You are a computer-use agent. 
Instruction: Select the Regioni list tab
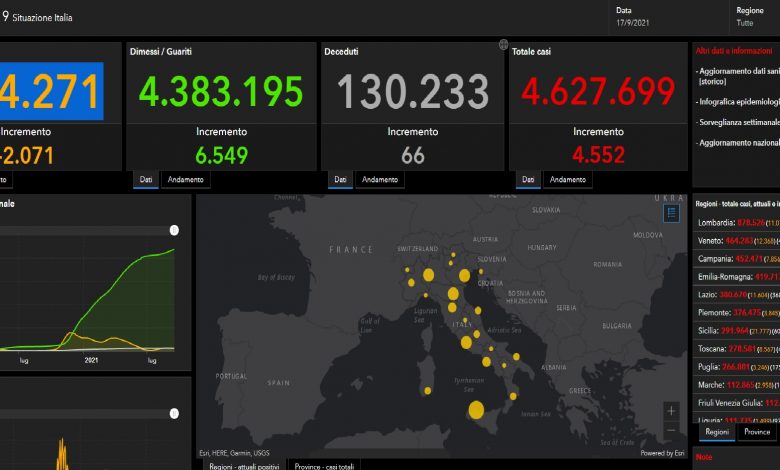point(714,433)
